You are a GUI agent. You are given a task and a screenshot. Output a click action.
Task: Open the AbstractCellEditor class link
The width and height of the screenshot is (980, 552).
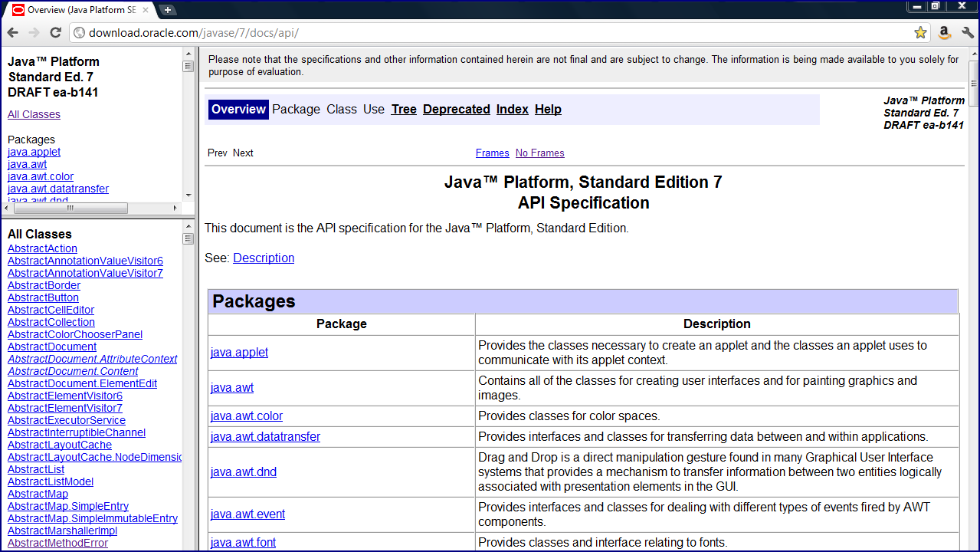(51, 310)
